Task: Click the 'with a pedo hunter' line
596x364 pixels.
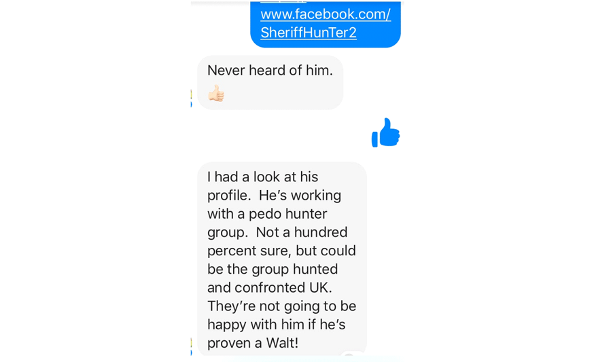Action: [267, 213]
